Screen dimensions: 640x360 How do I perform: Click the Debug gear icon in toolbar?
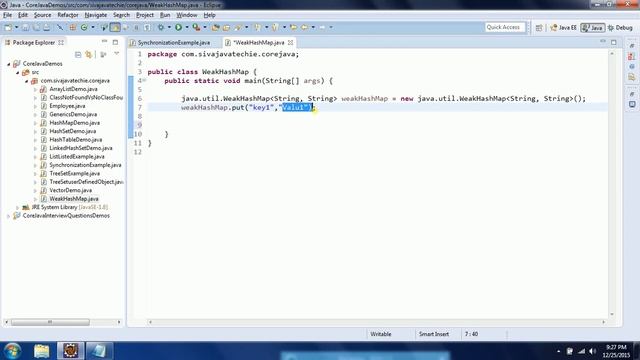[161, 27]
